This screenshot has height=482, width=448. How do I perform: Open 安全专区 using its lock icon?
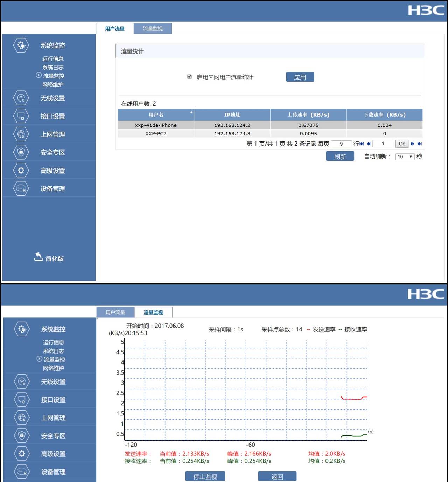(21, 152)
